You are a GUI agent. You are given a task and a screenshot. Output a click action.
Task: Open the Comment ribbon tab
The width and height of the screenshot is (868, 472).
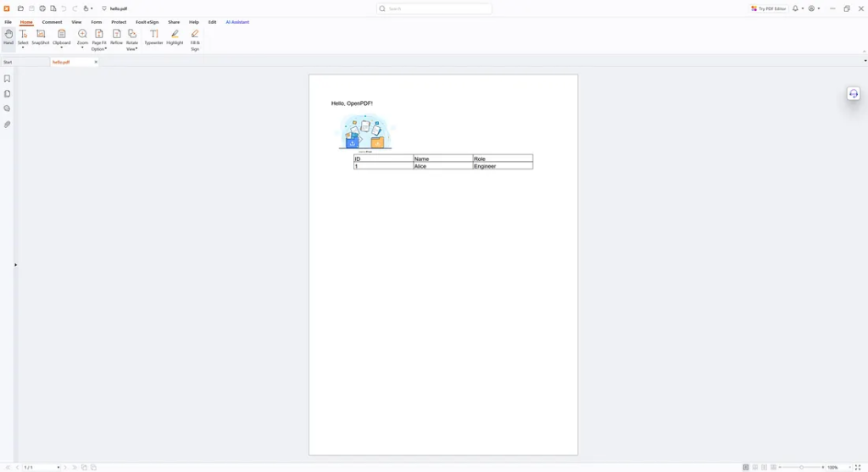point(53,22)
